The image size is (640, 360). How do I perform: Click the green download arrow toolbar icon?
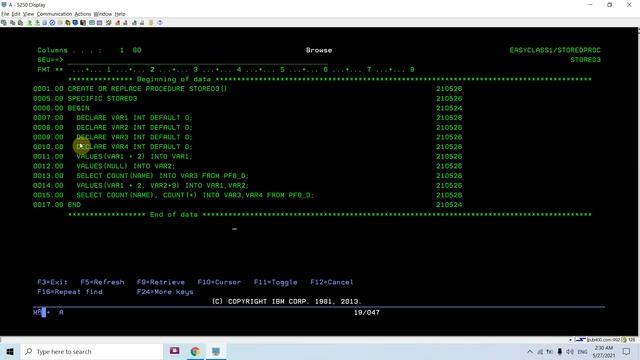37,23
